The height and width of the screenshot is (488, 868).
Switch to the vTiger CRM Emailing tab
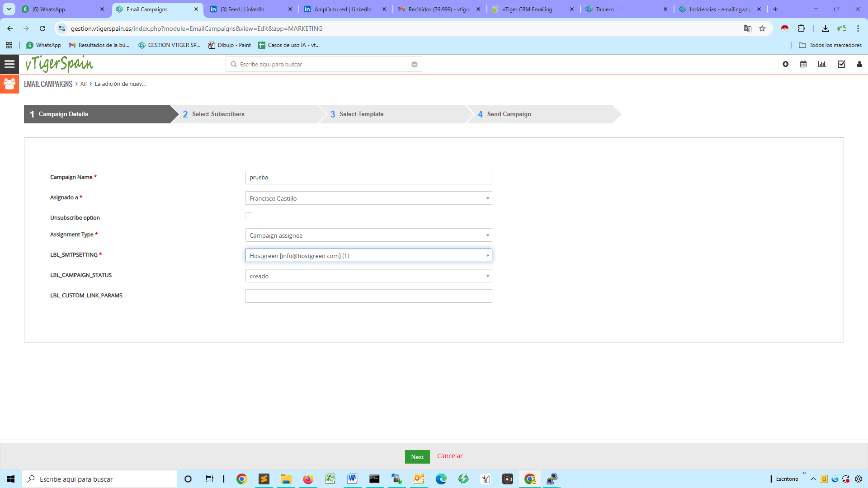pyautogui.click(x=529, y=9)
